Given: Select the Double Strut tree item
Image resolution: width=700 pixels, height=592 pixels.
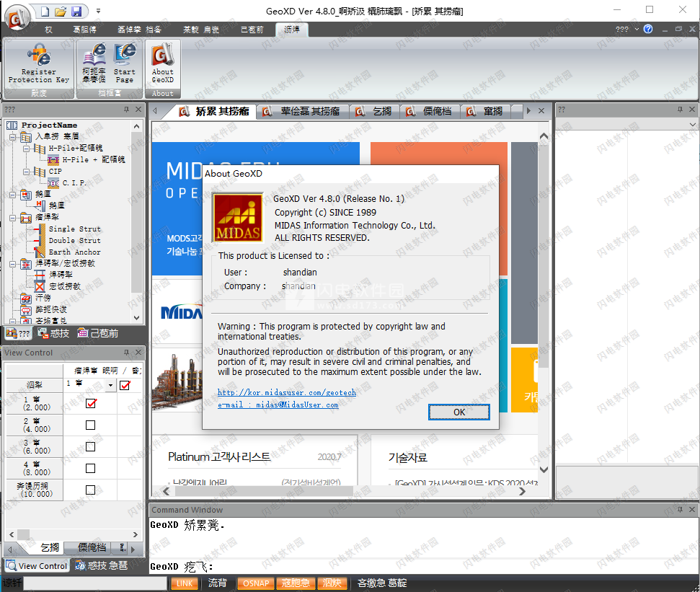Looking at the screenshot, I should (74, 240).
